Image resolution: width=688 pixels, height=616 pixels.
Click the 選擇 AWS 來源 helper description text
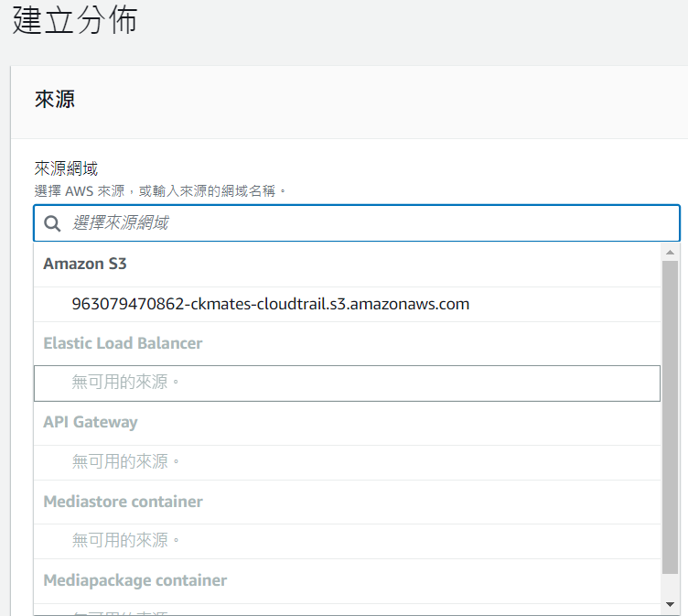click(160, 191)
